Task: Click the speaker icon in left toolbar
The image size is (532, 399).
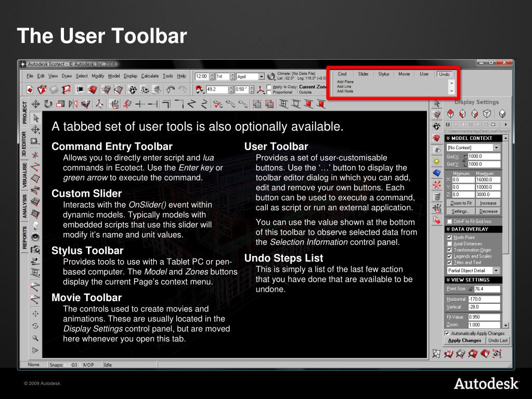Action: pyautogui.click(x=35, y=237)
